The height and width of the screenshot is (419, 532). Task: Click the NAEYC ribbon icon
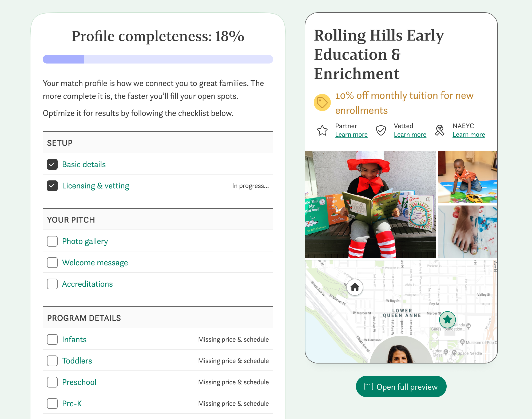pyautogui.click(x=439, y=130)
